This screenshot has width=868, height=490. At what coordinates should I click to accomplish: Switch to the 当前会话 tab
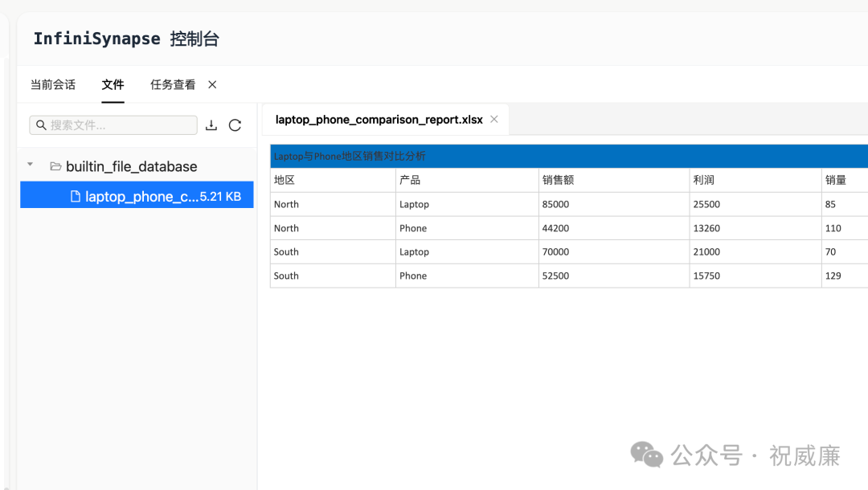point(53,84)
